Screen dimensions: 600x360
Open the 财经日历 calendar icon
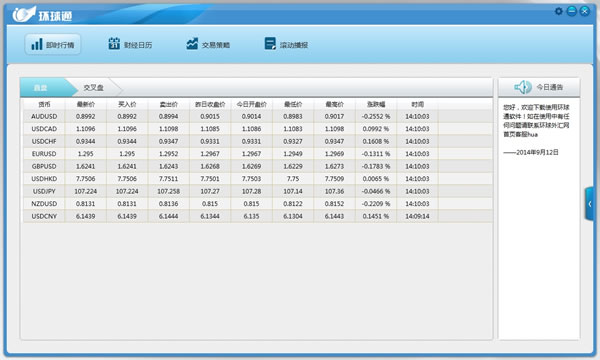[x=114, y=44]
